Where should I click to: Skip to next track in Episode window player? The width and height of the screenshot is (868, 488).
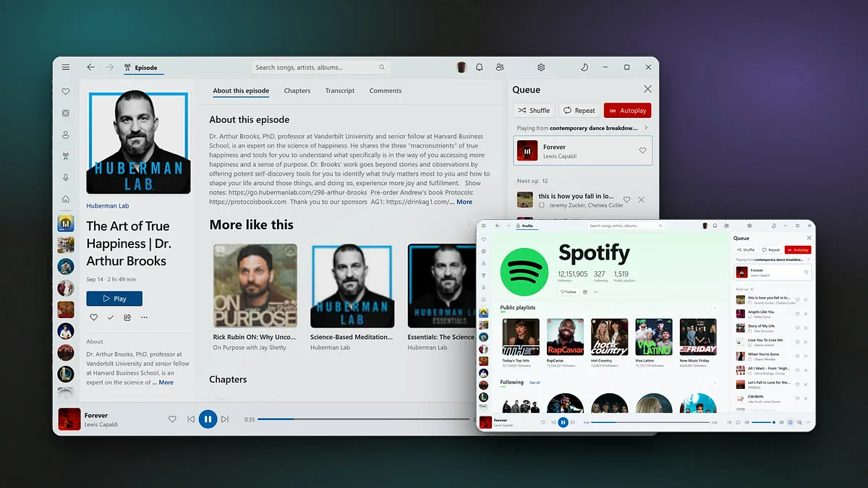point(225,419)
